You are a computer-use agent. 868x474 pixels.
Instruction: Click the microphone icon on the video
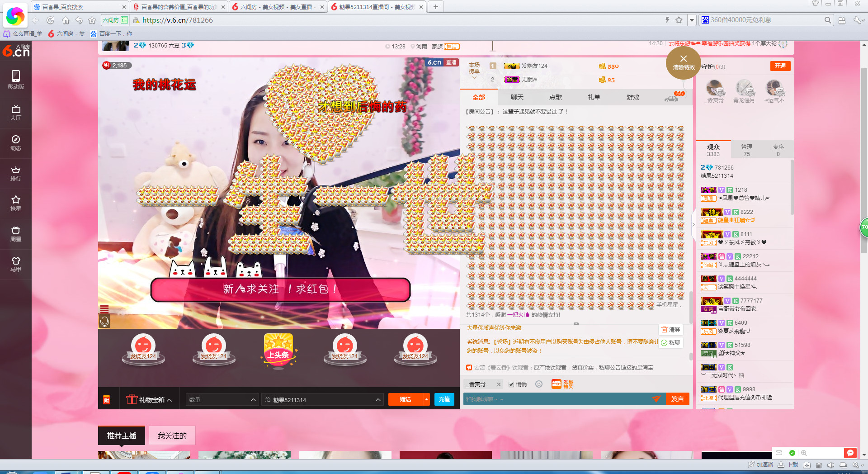104,321
